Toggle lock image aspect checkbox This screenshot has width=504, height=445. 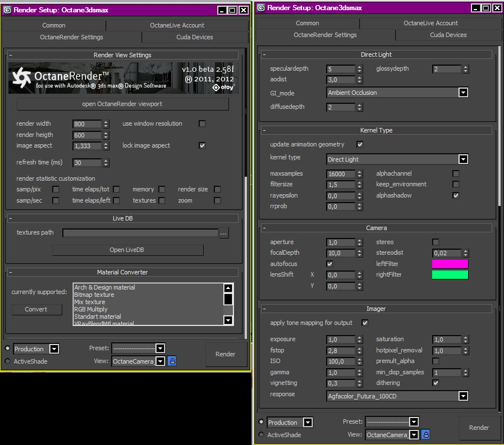(x=202, y=145)
